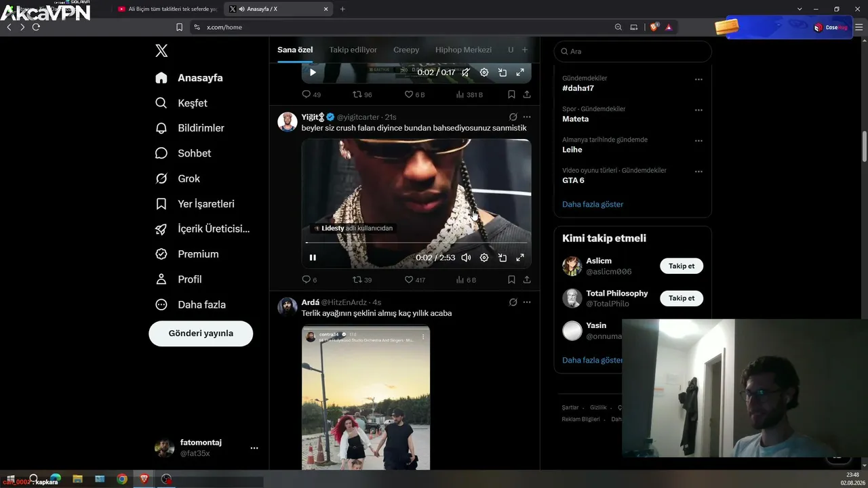Open settings gear on the 0:17 video

click(x=484, y=72)
